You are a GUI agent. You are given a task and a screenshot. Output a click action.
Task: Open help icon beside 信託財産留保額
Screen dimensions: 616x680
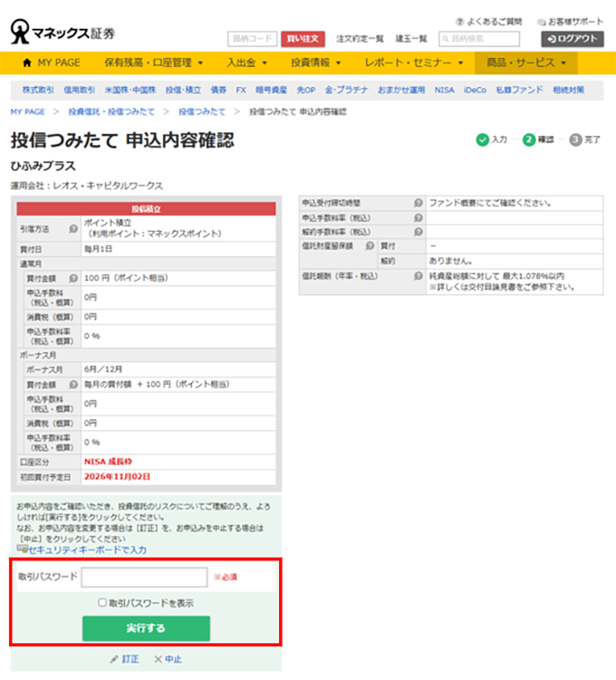point(370,246)
